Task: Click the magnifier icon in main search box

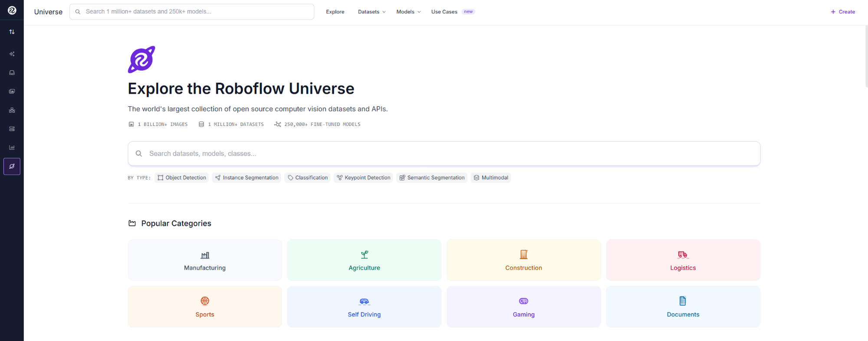Action: coord(139,153)
